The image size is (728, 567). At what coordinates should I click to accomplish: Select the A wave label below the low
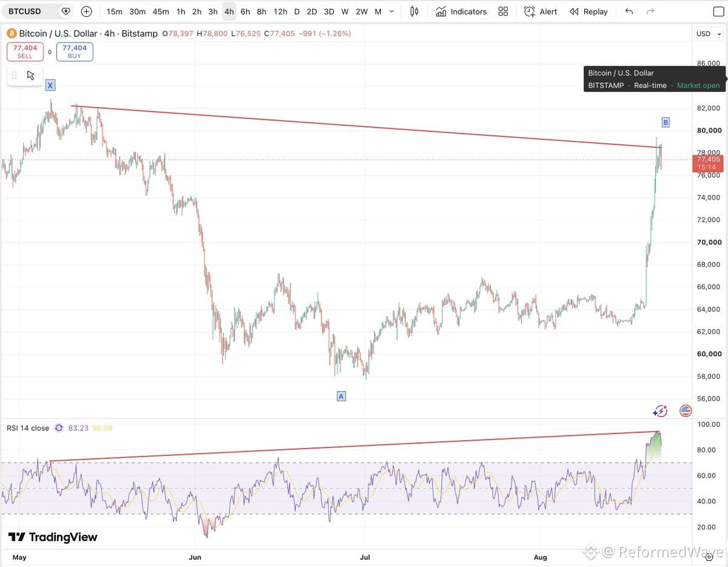pyautogui.click(x=341, y=396)
